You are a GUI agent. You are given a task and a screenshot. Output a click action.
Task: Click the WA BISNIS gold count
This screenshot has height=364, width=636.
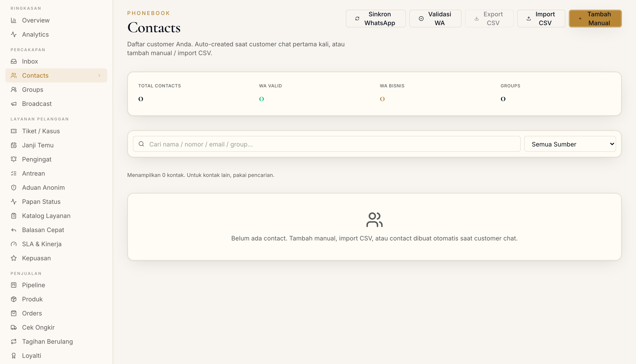coord(382,99)
